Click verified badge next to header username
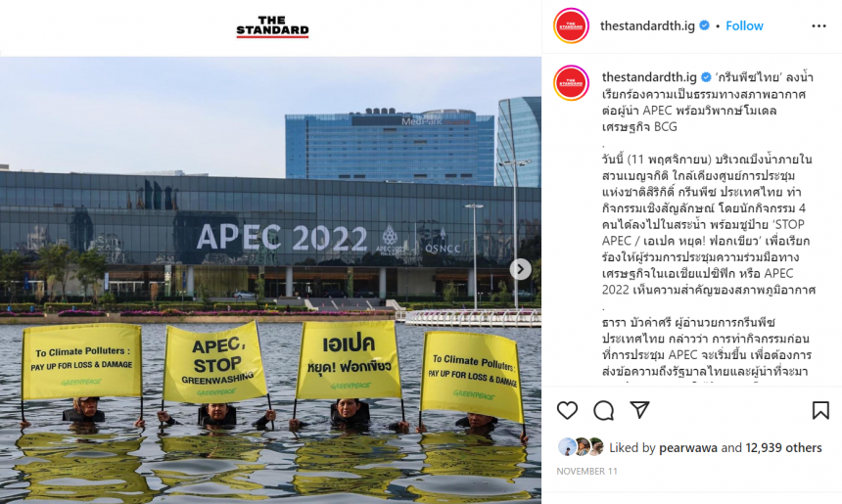The image size is (842, 504). [x=705, y=25]
